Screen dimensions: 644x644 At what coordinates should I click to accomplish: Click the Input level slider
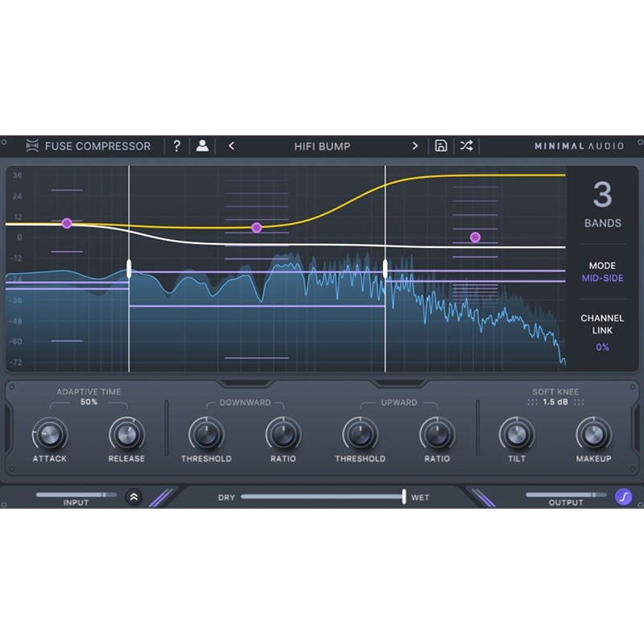pyautogui.click(x=76, y=494)
